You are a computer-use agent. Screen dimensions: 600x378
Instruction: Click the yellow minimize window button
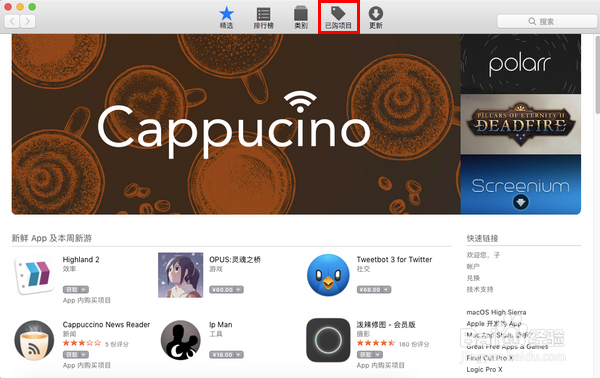[x=20, y=7]
